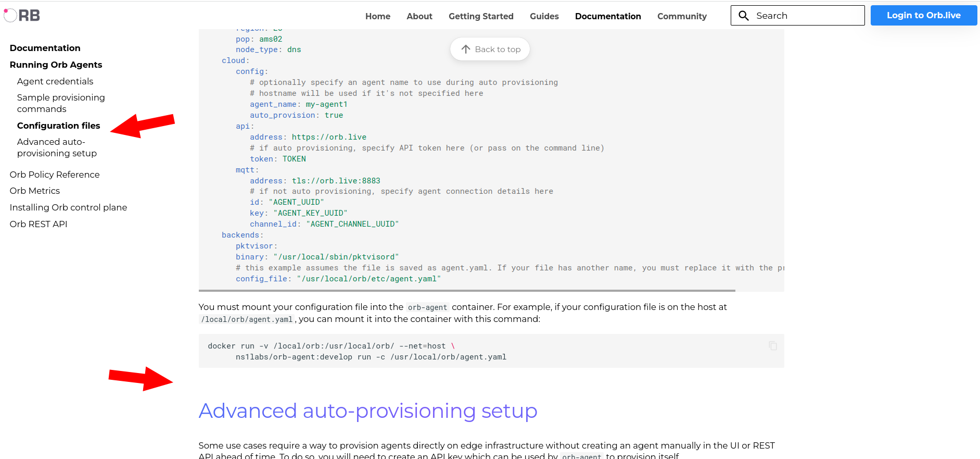Click the binary pktvisord path line

(317, 257)
